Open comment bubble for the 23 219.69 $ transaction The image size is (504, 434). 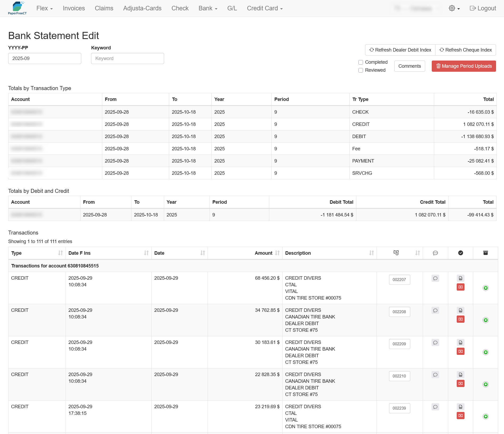(x=435, y=407)
